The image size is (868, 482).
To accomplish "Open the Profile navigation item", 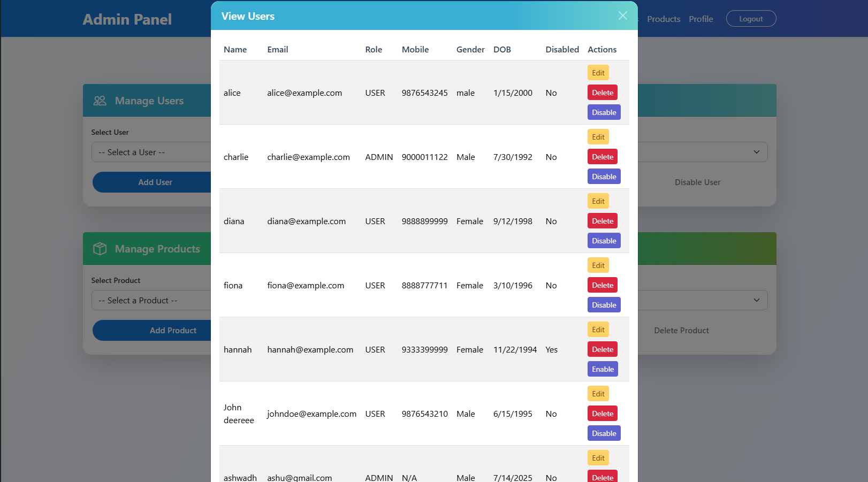I will (701, 19).
